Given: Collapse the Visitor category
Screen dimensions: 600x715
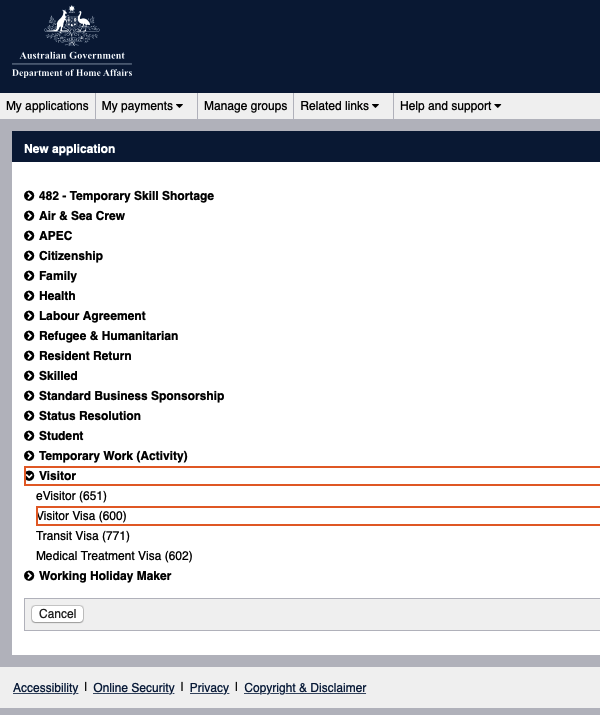Looking at the screenshot, I should pyautogui.click(x=30, y=476).
